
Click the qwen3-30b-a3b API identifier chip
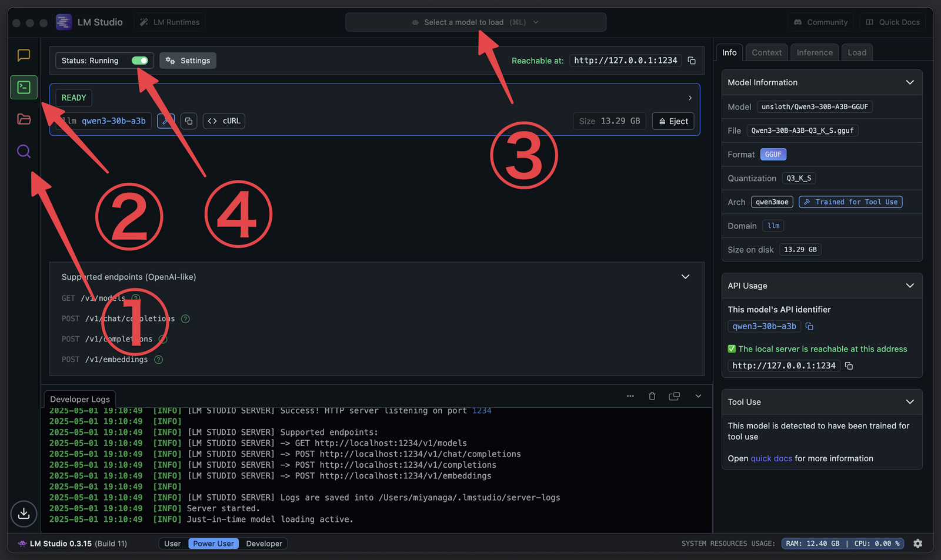point(764,326)
